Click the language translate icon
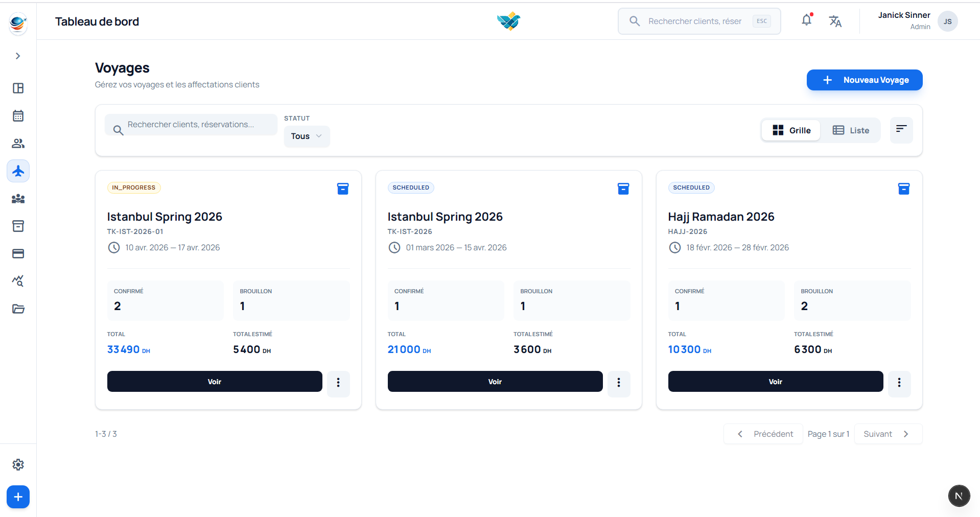 tap(835, 21)
